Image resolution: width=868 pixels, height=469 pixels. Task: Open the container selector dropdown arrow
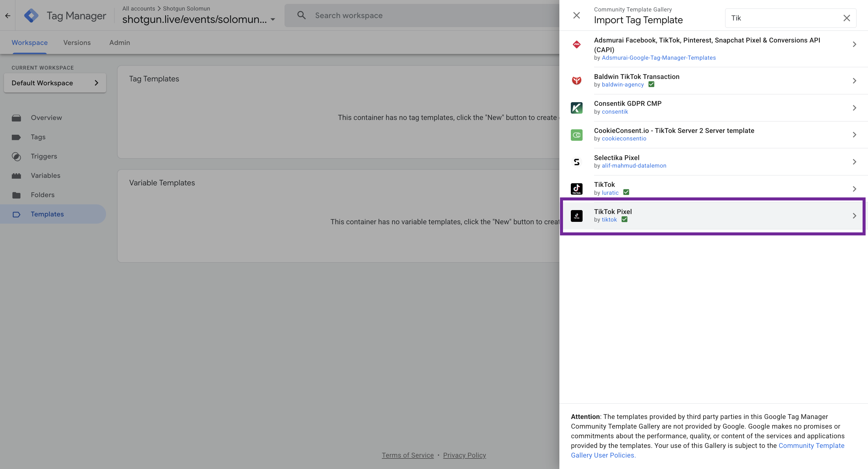coord(272,20)
